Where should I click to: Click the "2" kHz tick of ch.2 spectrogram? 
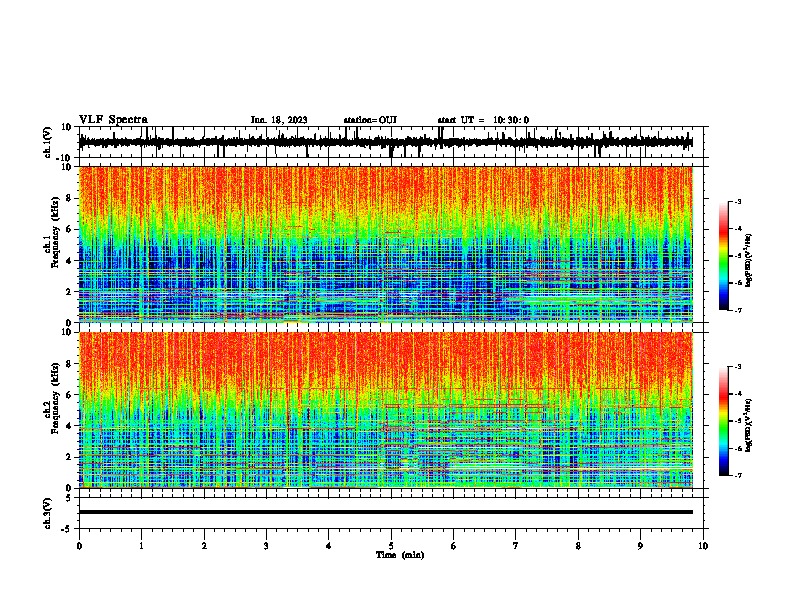coord(70,457)
